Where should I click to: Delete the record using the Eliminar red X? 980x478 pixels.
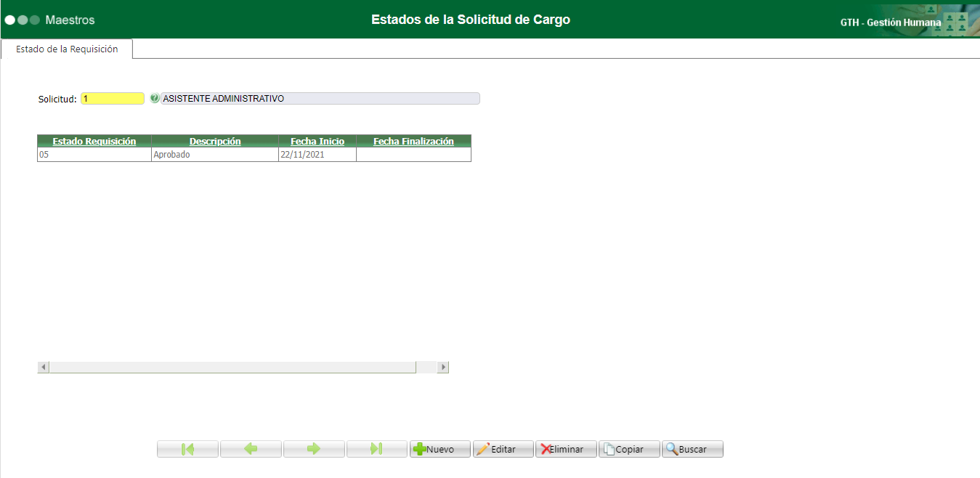click(x=565, y=448)
